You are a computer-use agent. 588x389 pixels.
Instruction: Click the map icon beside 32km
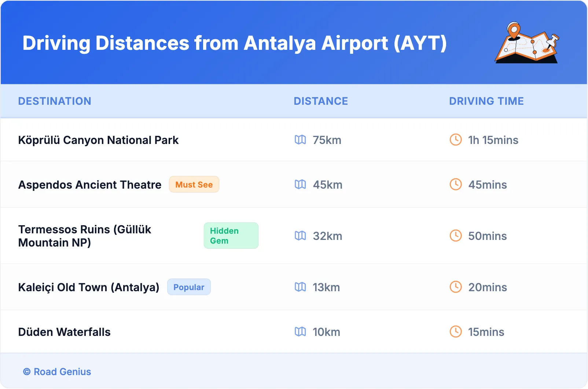pos(300,236)
